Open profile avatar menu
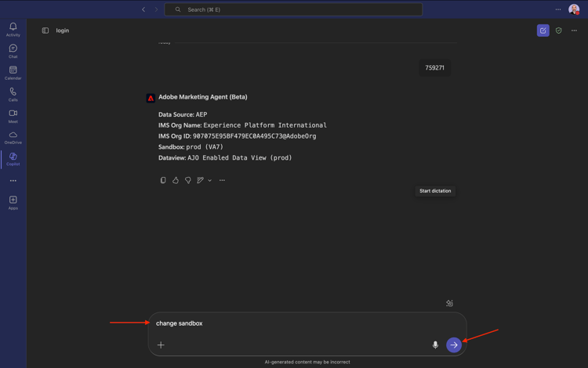 coord(574,9)
